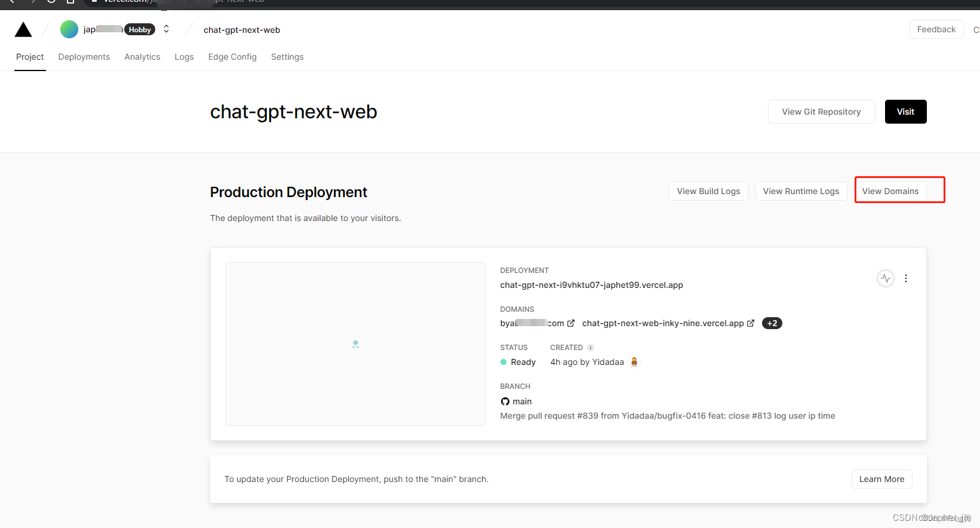Open the deployment three-dot menu
Viewport: 980px width, 528px height.
906,278
